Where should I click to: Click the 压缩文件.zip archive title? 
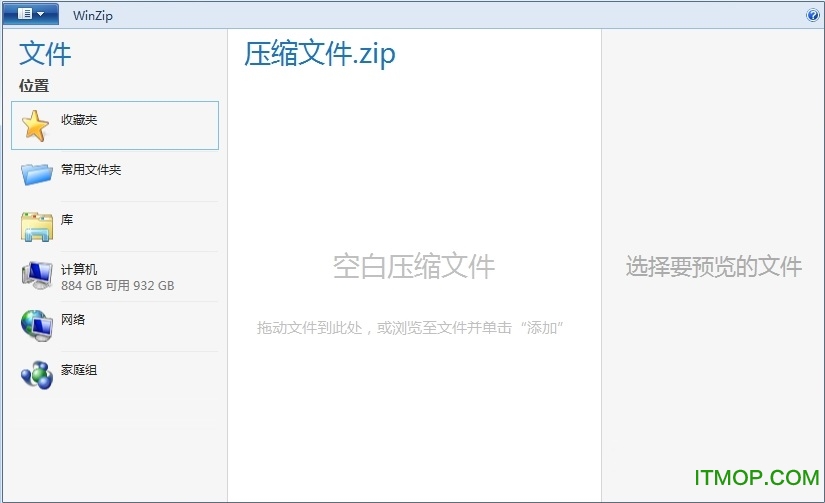pyautogui.click(x=320, y=54)
